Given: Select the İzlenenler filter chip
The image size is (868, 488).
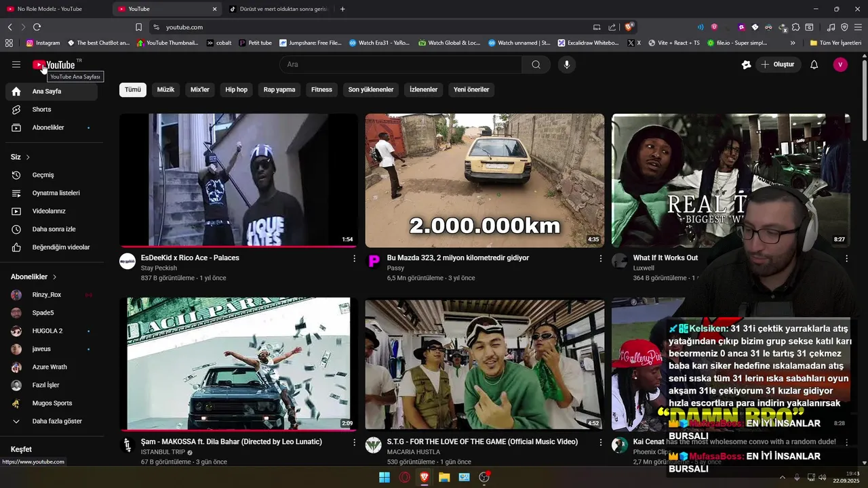Looking at the screenshot, I should tap(423, 89).
